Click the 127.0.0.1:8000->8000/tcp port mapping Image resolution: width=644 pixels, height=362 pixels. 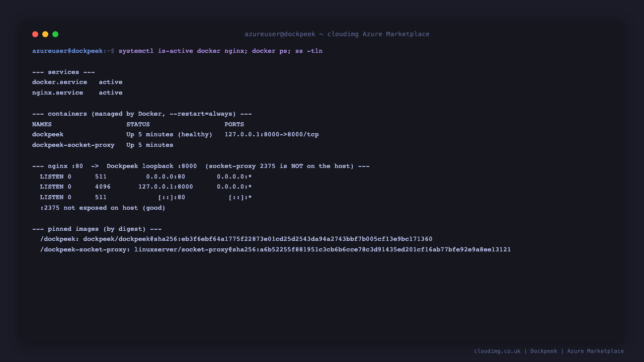(x=272, y=135)
